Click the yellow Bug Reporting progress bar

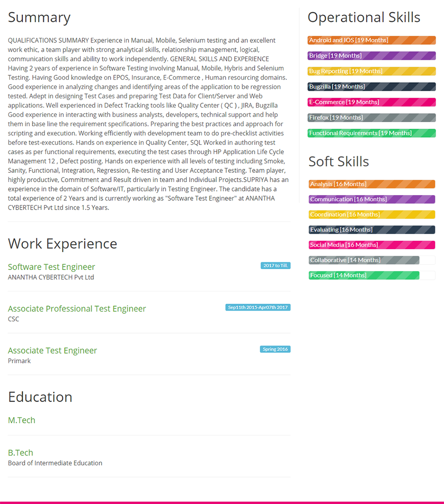click(x=371, y=71)
